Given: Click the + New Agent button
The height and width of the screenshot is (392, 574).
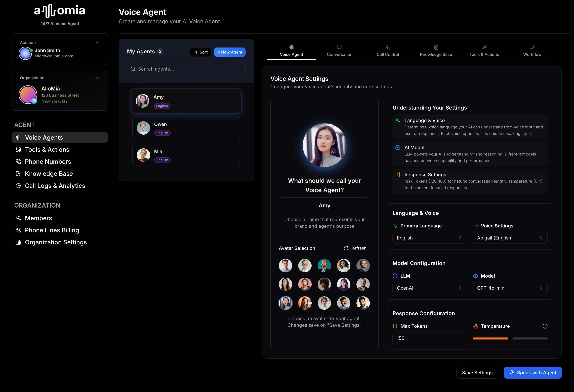Looking at the screenshot, I should [x=229, y=52].
